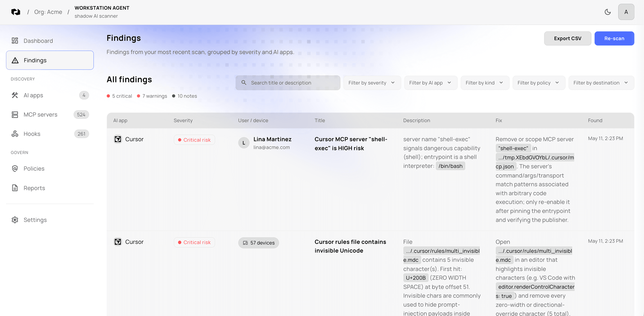Click the app logo in top-left header
The height and width of the screenshot is (316, 644).
click(x=16, y=12)
